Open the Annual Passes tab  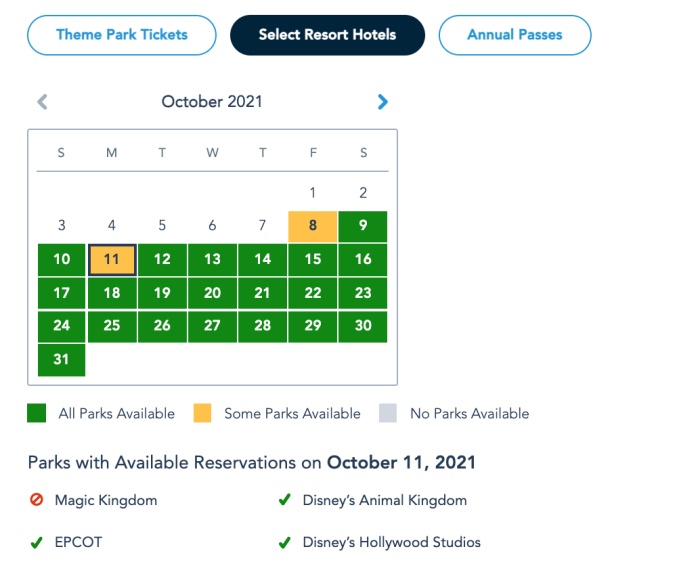(x=514, y=35)
